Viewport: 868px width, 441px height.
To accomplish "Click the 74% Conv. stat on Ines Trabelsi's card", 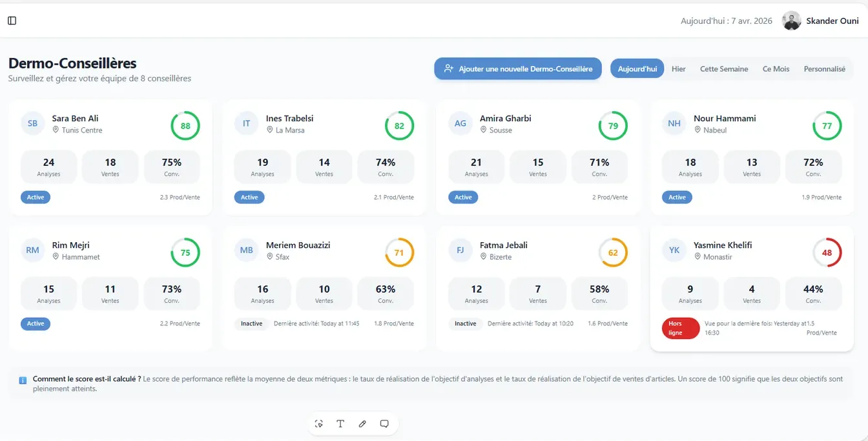I will (386, 167).
